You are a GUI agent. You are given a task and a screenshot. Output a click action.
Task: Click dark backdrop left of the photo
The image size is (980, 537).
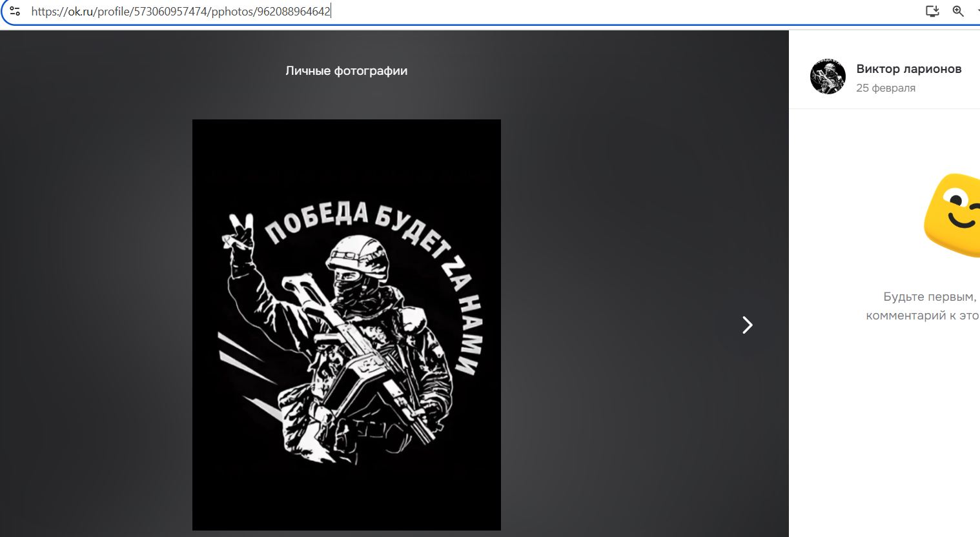coord(97,323)
